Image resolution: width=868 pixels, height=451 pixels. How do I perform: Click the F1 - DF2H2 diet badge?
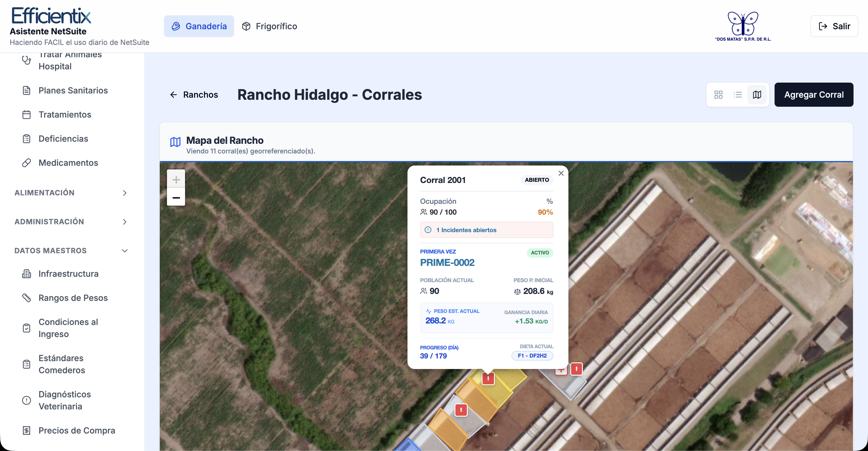pyautogui.click(x=532, y=356)
